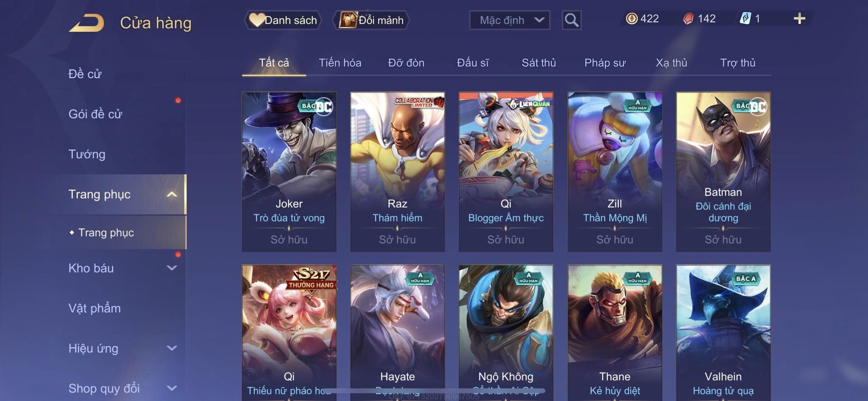Open the search magnifier icon

(x=571, y=20)
